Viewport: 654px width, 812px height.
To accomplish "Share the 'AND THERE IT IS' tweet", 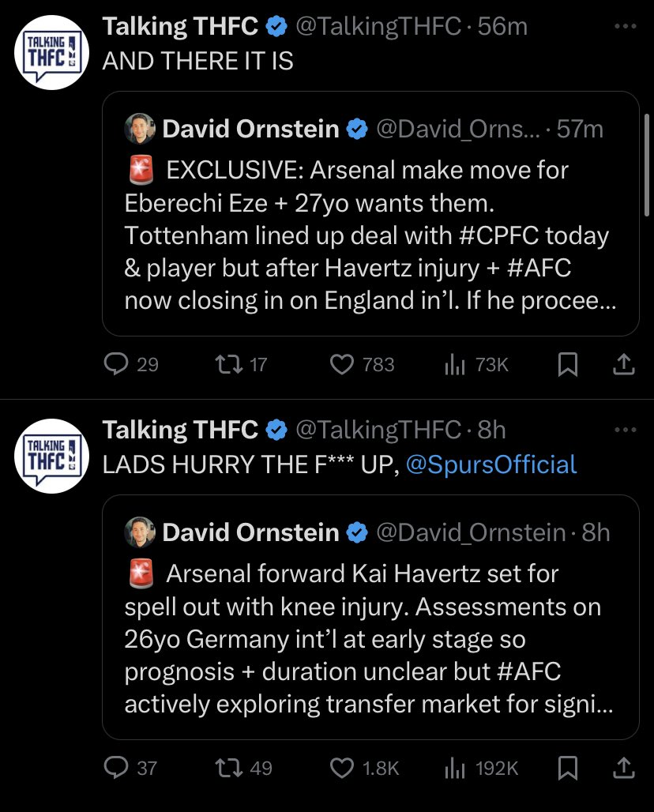I will (623, 363).
